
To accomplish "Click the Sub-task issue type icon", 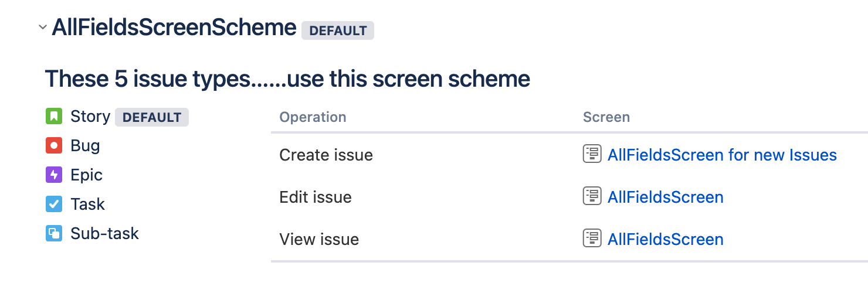I will (54, 234).
